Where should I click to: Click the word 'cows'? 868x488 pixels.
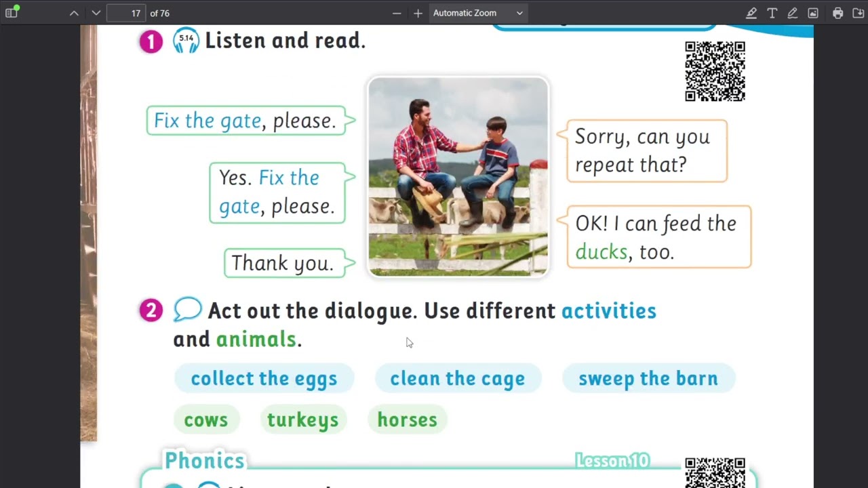[206, 420]
